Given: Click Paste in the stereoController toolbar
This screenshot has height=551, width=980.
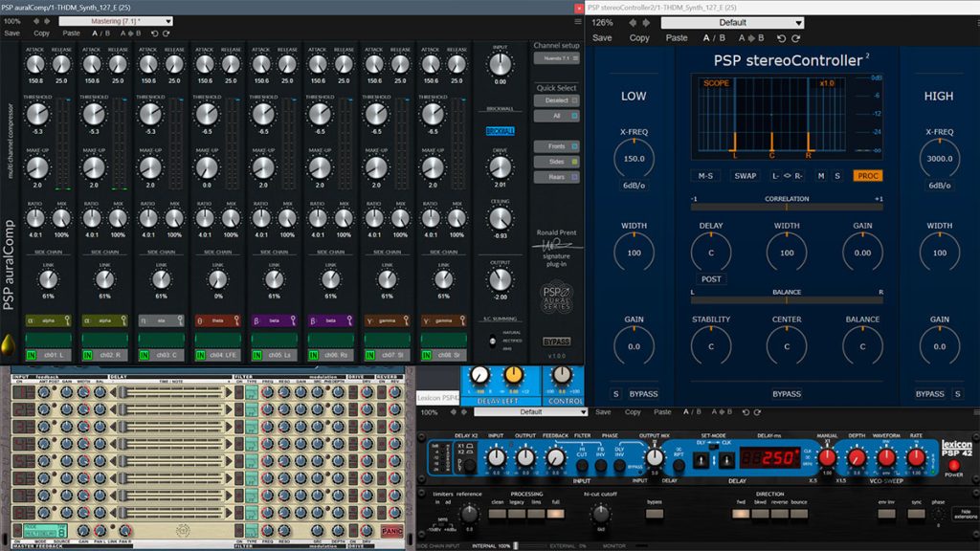Looking at the screenshot, I should pyautogui.click(x=677, y=38).
